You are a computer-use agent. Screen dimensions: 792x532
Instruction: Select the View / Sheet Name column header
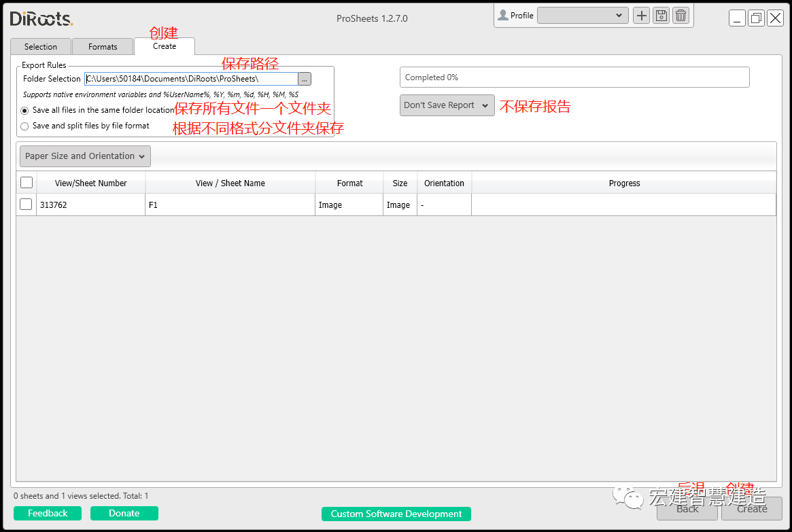[230, 183]
